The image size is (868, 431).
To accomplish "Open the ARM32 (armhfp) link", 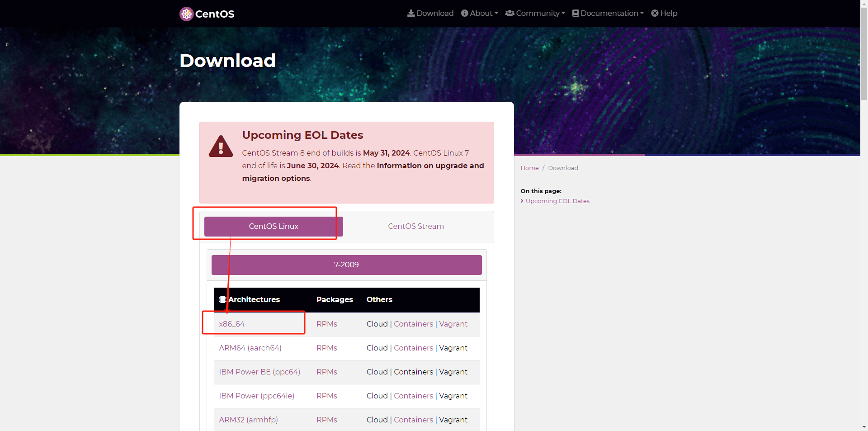I will click(x=249, y=420).
